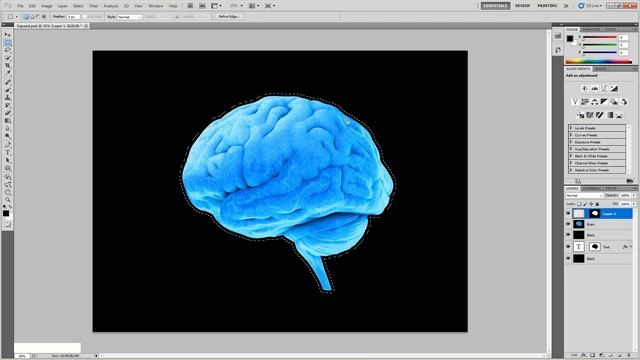Screen dimensions: 640x360
Task: Toggle lock image pixels
Action: 585,204
